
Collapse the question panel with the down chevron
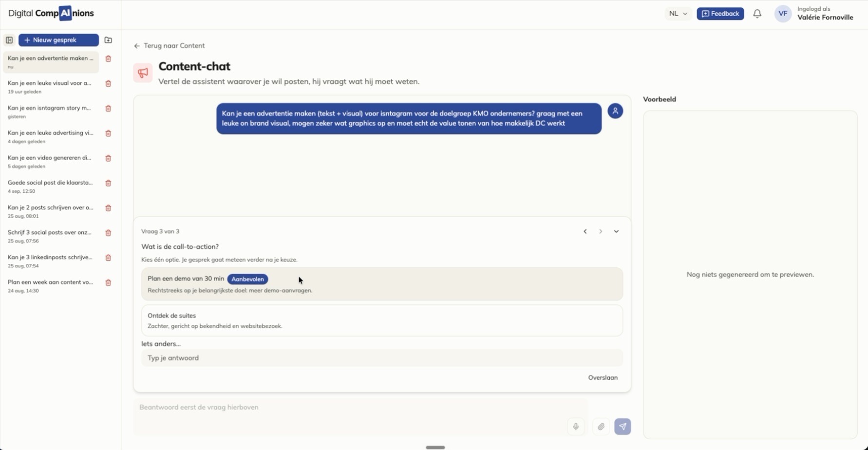(616, 231)
